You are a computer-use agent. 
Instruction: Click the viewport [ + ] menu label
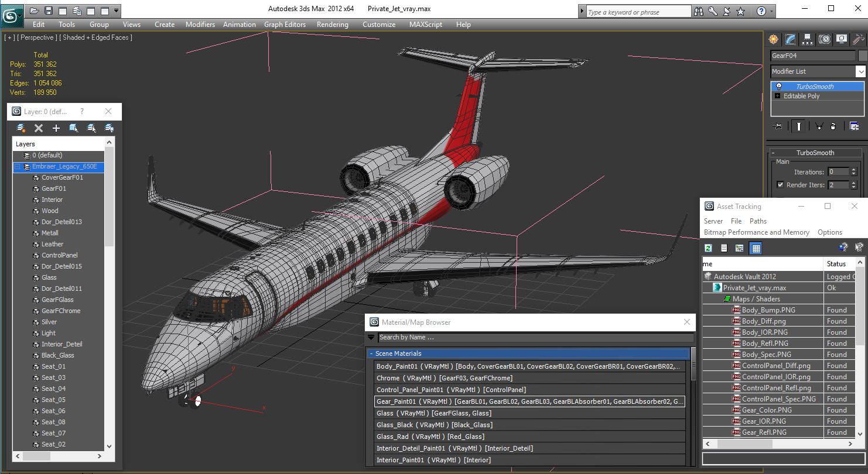9,37
